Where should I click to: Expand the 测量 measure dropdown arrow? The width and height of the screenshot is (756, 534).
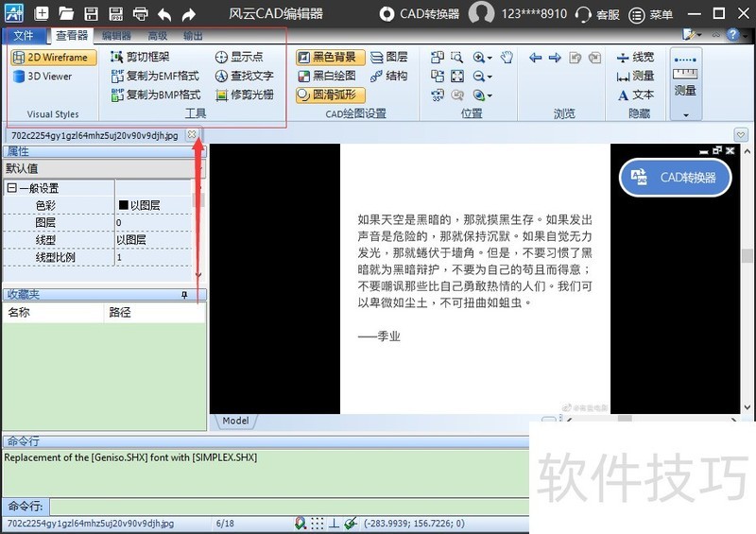685,114
